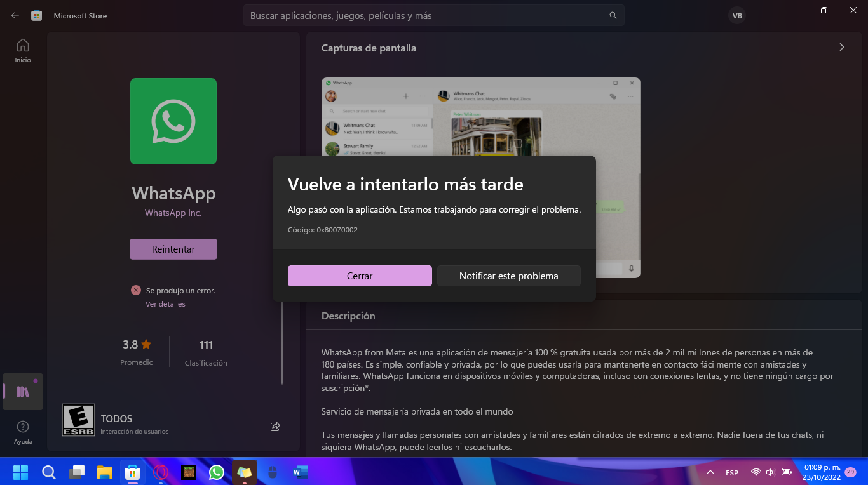Open the 'Ver detalles' error link
Viewport: 868px width, 485px height.
click(165, 304)
